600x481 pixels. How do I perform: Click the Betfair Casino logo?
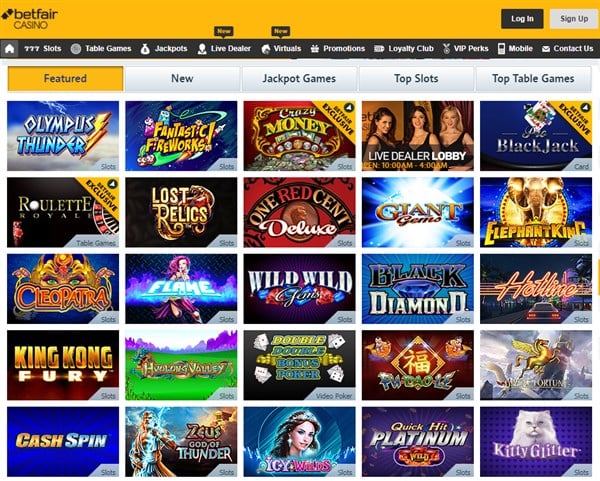(x=30, y=19)
